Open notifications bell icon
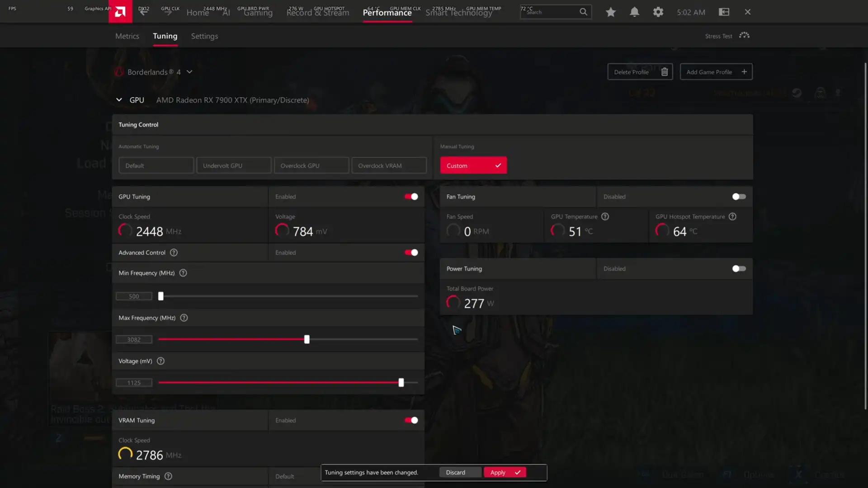Viewport: 868px width, 488px height. 634,12
